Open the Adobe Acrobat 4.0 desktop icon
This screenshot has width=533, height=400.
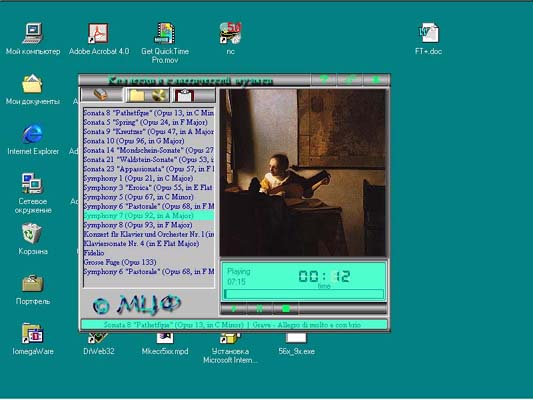coord(99,39)
